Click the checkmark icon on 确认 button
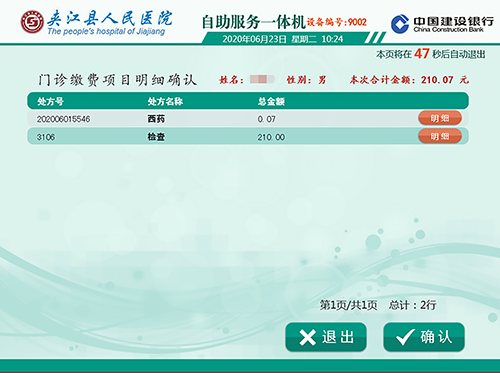The width and height of the screenshot is (500, 373). [406, 337]
